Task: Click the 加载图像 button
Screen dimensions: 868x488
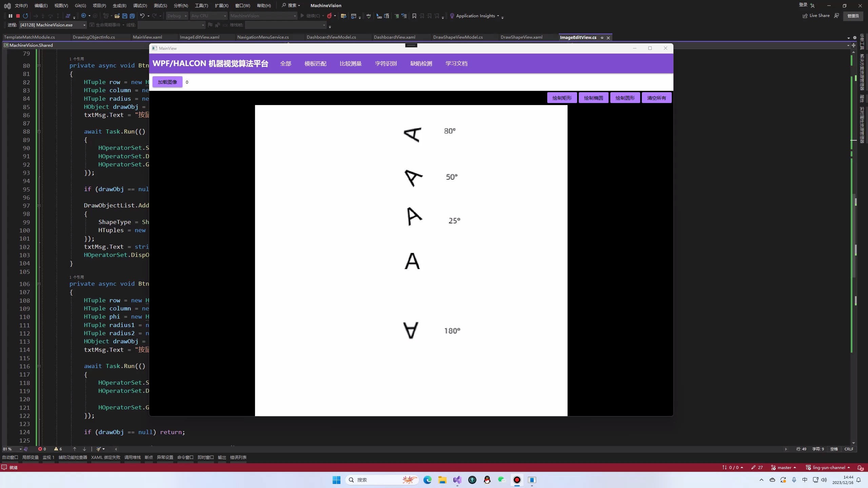Action: 167,82
